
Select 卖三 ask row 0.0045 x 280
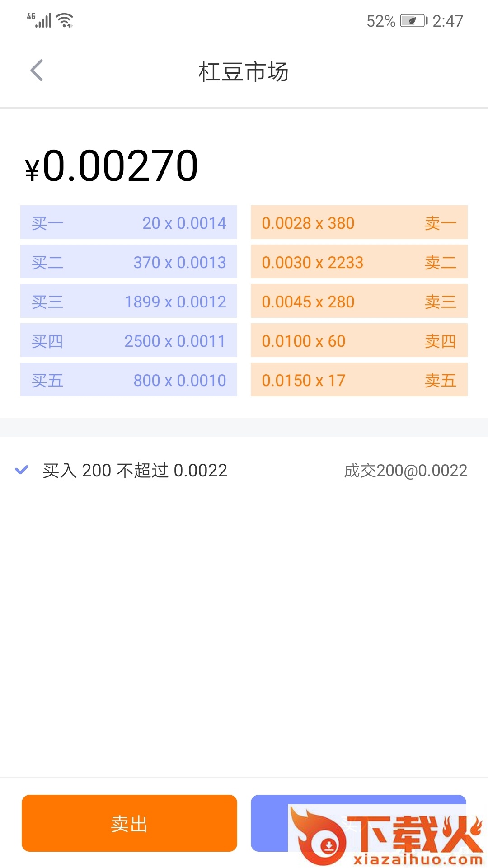[359, 301]
